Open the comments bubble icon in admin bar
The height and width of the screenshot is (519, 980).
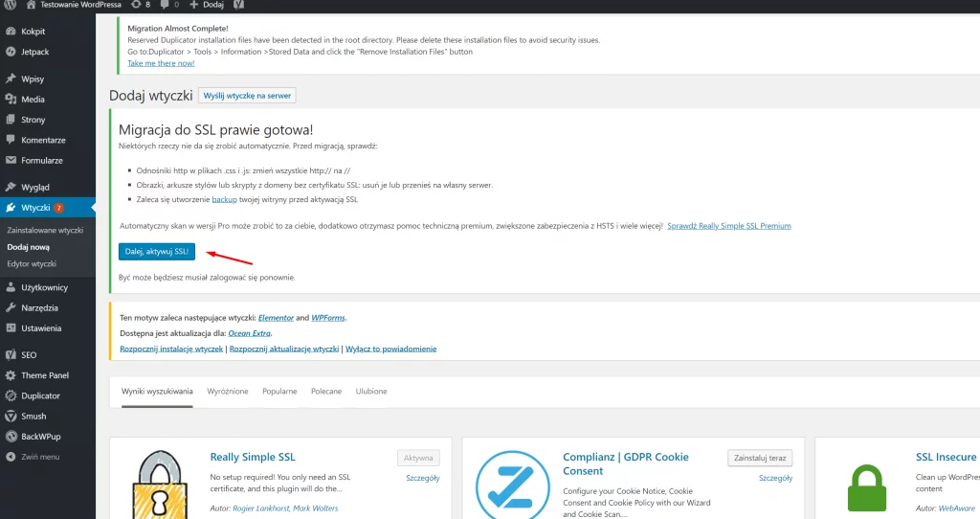pos(164,5)
